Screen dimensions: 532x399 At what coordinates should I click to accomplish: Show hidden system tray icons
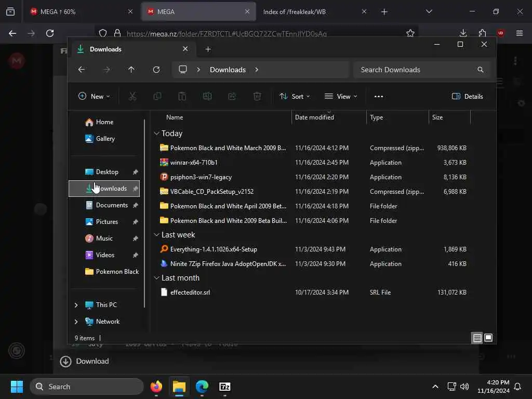pyautogui.click(x=435, y=387)
